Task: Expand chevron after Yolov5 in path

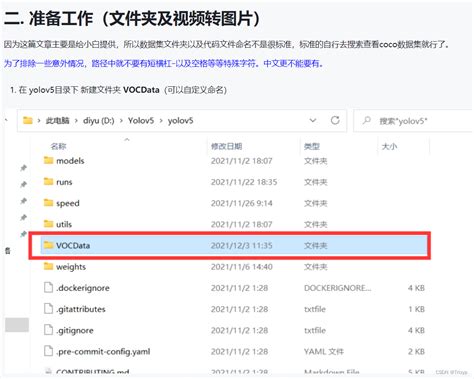Action: pos(161,121)
